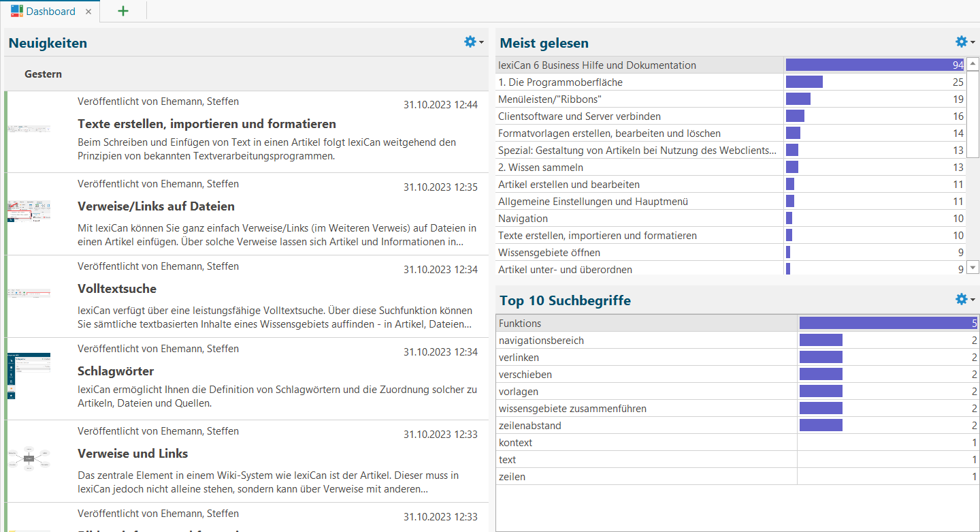Select the "text" row in Top 10 Suchbegriffe
Image resolution: width=980 pixels, height=532 pixels.
(737, 460)
